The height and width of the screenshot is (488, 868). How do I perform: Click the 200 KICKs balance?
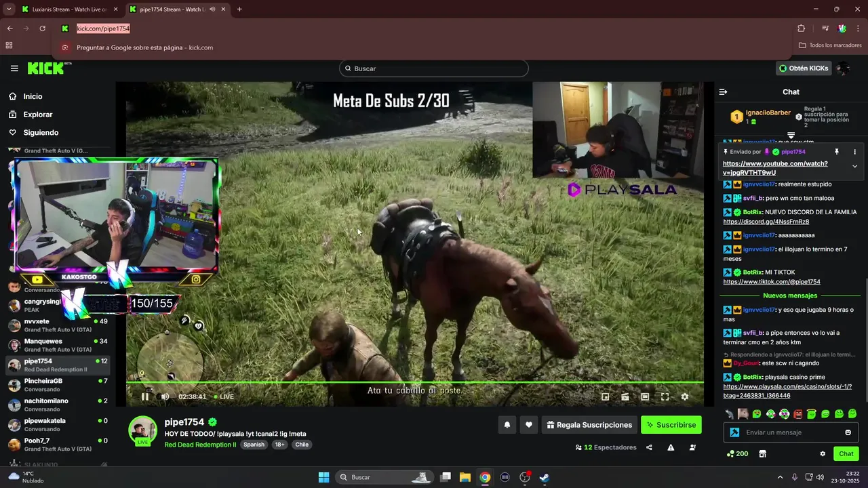click(x=737, y=453)
